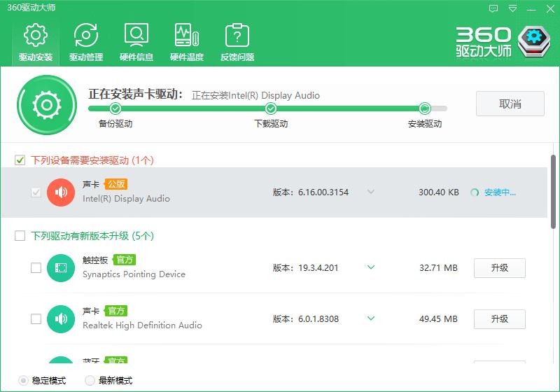Image resolution: width=560 pixels, height=392 pixels.
Task: Click the 安装中... link text
Action: click(500, 192)
